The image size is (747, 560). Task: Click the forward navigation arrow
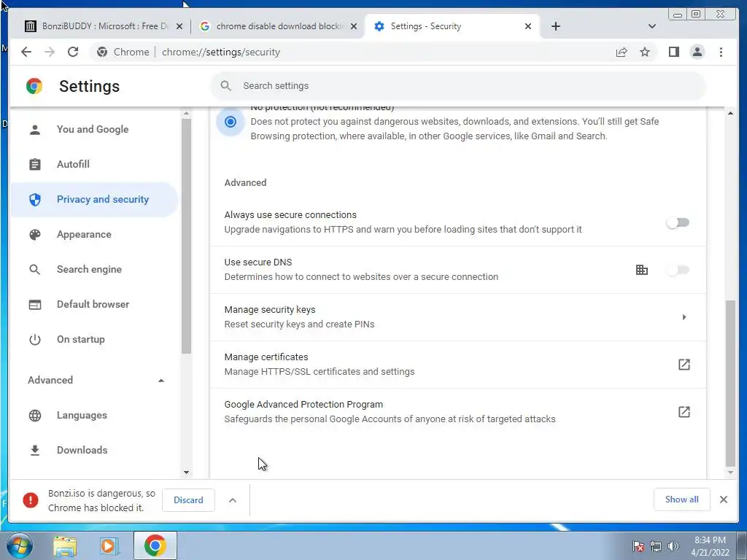point(50,52)
